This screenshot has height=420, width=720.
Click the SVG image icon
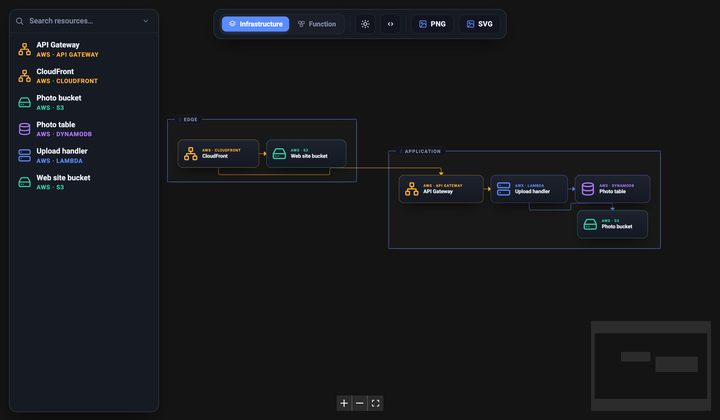(x=470, y=24)
